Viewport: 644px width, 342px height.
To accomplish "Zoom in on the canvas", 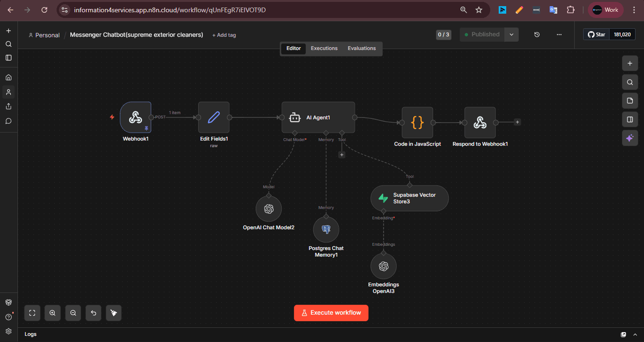I will coord(52,313).
